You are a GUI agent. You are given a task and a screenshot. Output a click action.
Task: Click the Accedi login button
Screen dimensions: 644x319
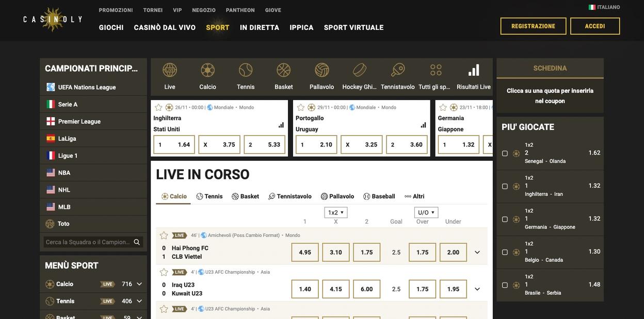click(595, 26)
